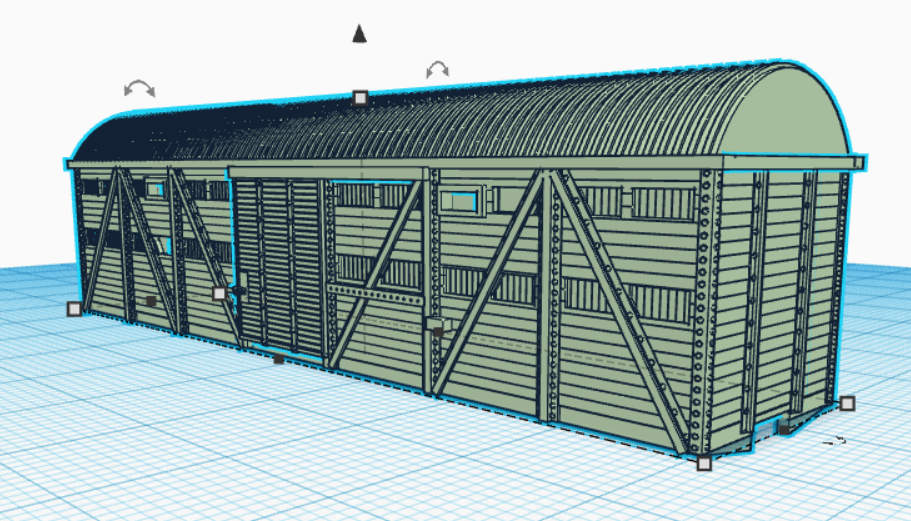This screenshot has height=521, width=911.
Task: Click black midpoint handle on the central vertical post
Action: pos(438,332)
